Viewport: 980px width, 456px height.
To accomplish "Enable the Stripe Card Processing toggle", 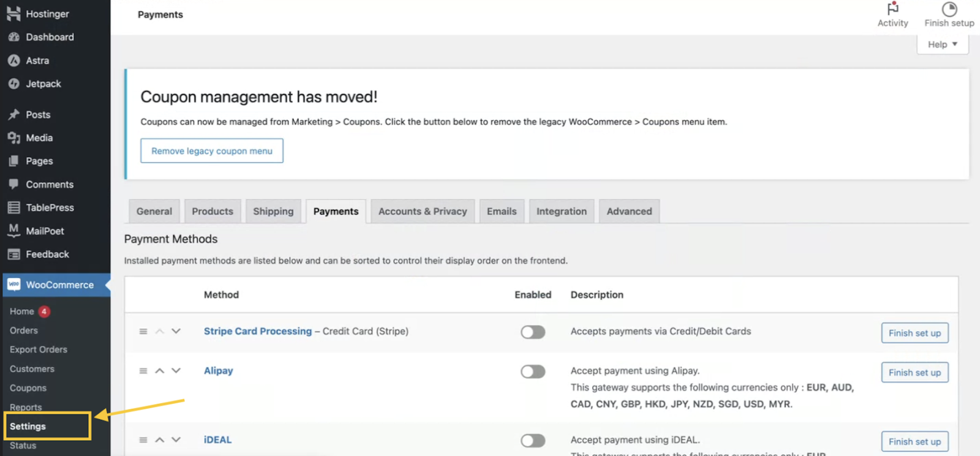I will tap(532, 332).
